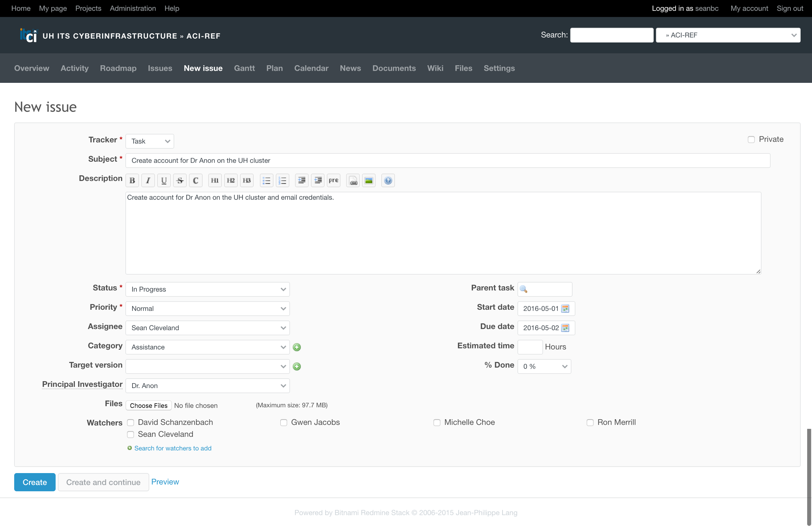Click the Estimated time hours field
This screenshot has height=527, width=812.
coord(530,347)
